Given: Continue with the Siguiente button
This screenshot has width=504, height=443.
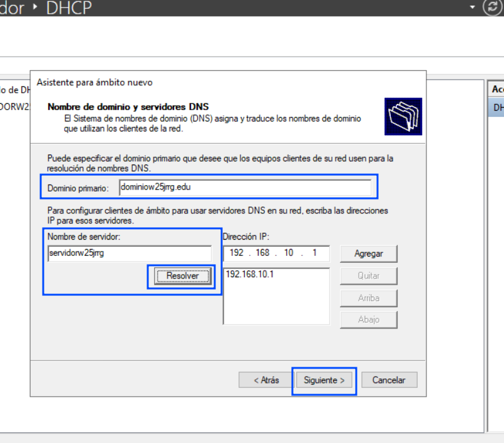Looking at the screenshot, I should 324,380.
